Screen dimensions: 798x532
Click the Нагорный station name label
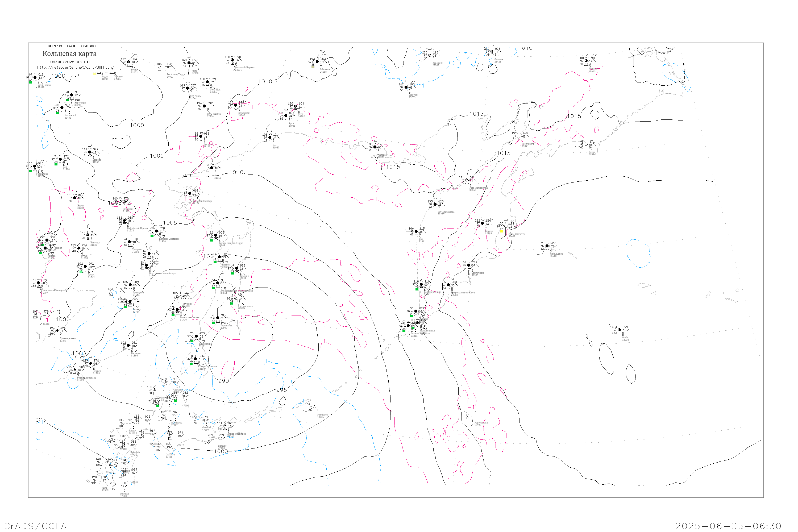coord(70,115)
